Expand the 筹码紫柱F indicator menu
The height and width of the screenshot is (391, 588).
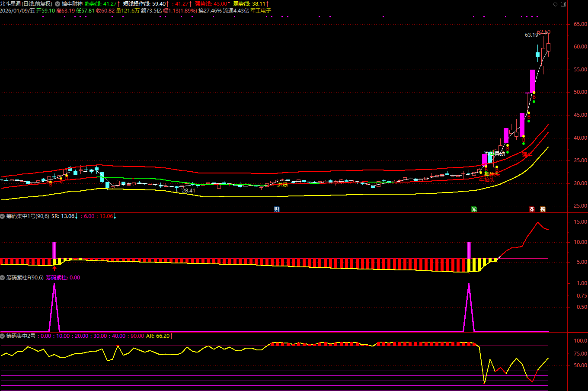coord(3,278)
